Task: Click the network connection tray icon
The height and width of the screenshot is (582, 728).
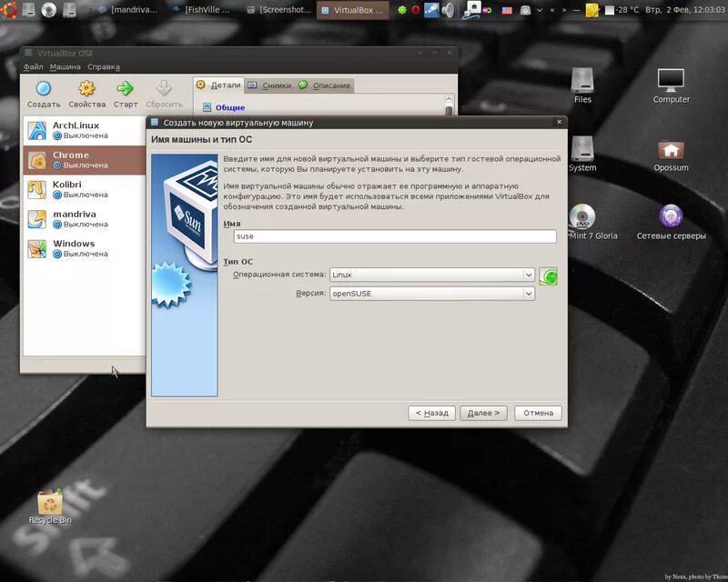Action: pyautogui.click(x=471, y=10)
